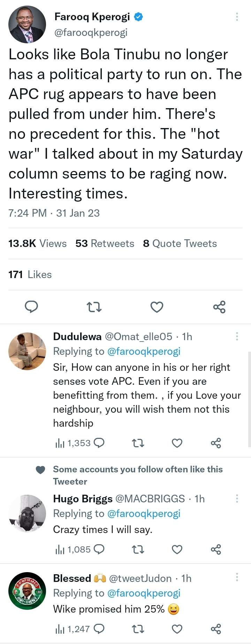Like Hugo Briggs' reply
The width and height of the screenshot is (251, 644).
tap(177, 549)
